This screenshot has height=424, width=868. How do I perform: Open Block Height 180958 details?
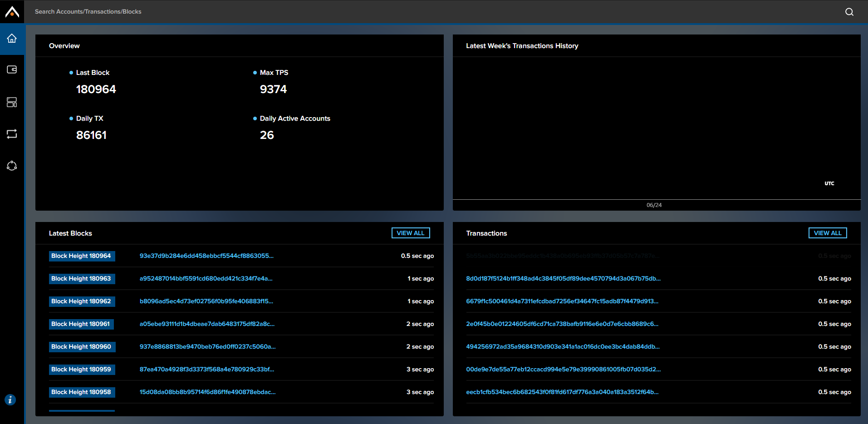(82, 392)
